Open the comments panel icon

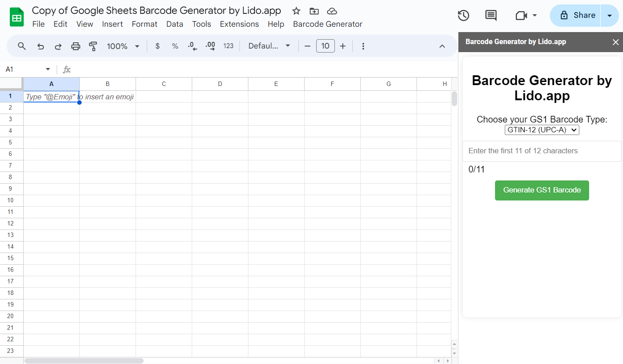tap(491, 16)
